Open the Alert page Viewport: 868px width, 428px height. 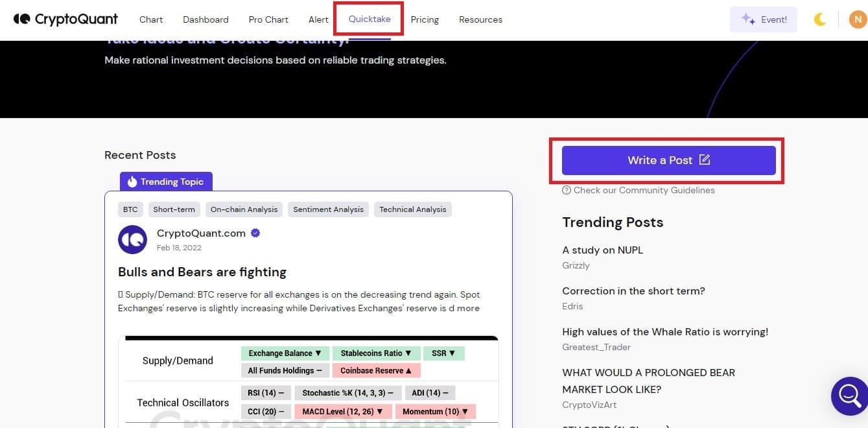click(x=318, y=19)
